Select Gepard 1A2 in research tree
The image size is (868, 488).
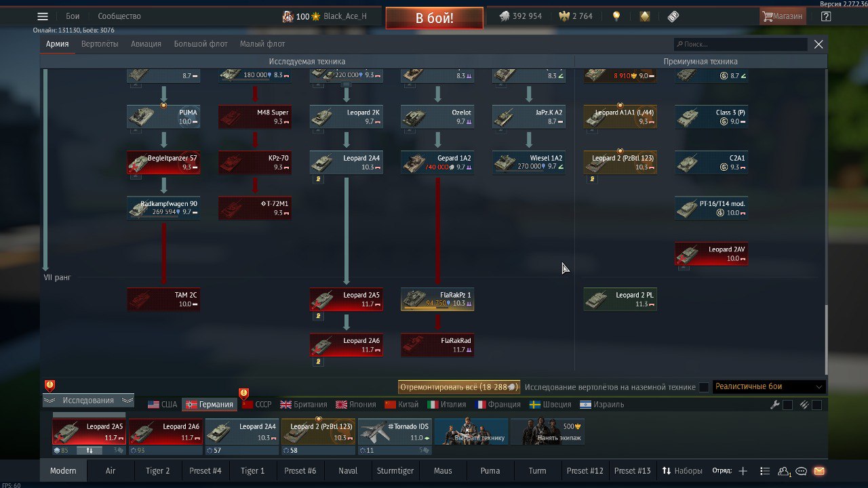coord(437,162)
